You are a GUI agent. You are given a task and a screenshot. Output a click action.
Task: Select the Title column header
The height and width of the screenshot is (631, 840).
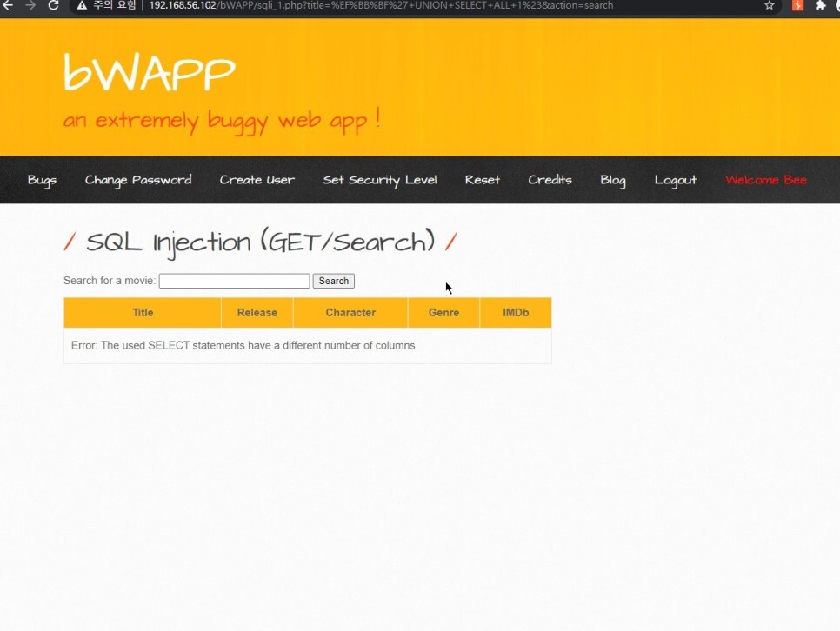click(143, 312)
